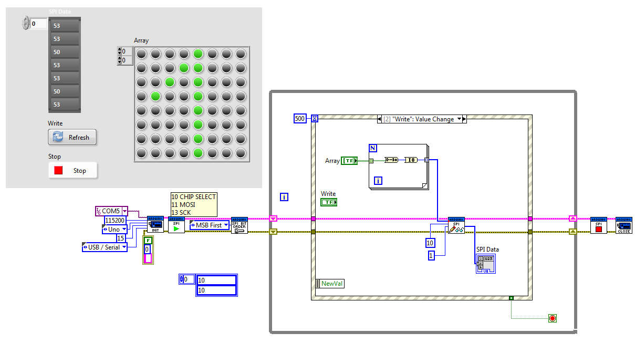The height and width of the screenshot is (364, 635).
Task: Click the event timeout hourglass terminal
Action: pos(315,119)
